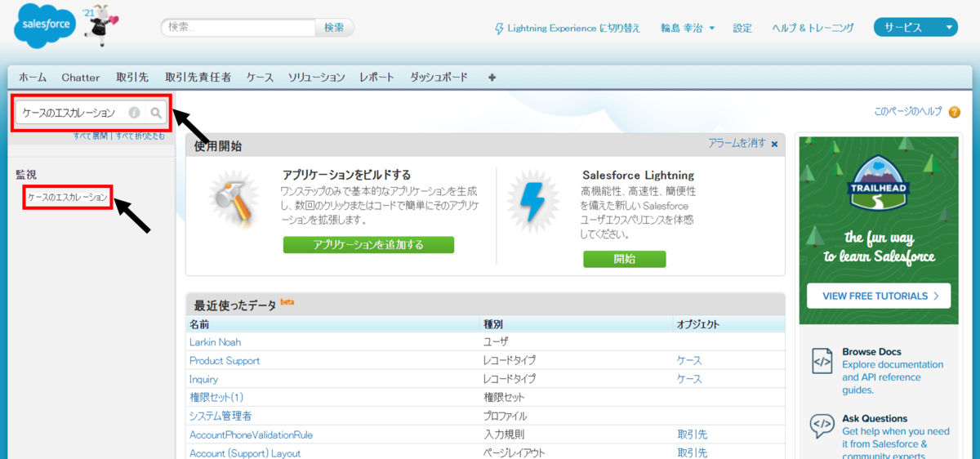The image size is (980, 459).
Task: Click the blue Salesforce Lightning bolt icon
Action: (x=532, y=202)
